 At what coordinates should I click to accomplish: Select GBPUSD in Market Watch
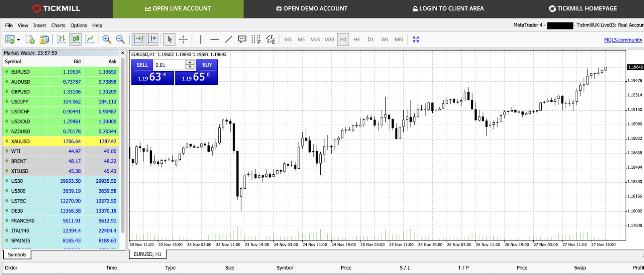tap(61, 91)
